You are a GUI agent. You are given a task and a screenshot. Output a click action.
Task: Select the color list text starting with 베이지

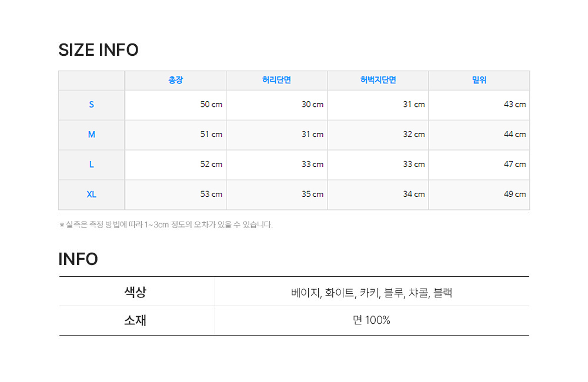click(x=371, y=292)
